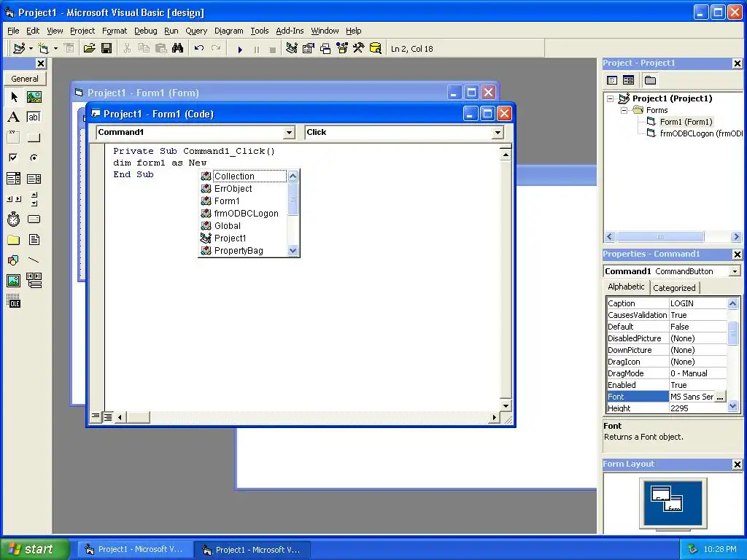747x560 pixels.
Task: Open Add Project dropdown arrow
Action: click(x=31, y=49)
